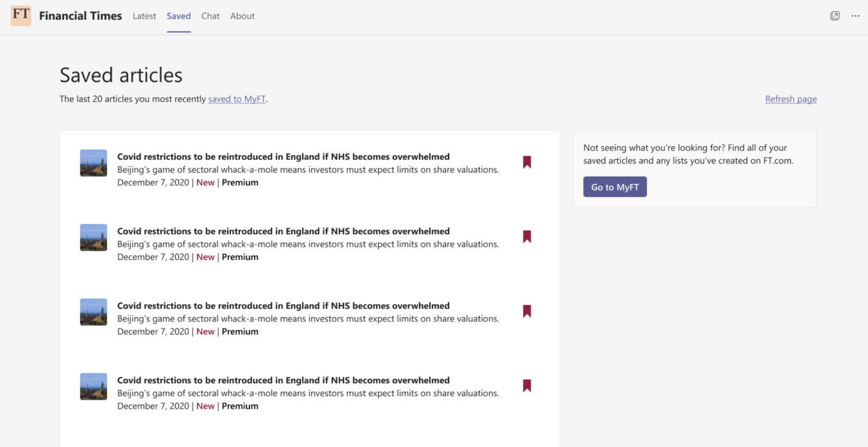Follow the 'saved to MyFT' link
The height and width of the screenshot is (447, 868).
click(237, 99)
